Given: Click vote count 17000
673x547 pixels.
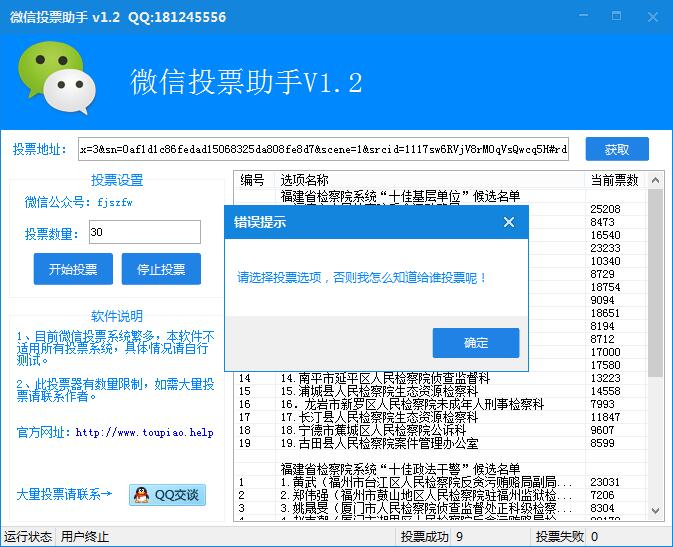Looking at the screenshot, I should (605, 352).
